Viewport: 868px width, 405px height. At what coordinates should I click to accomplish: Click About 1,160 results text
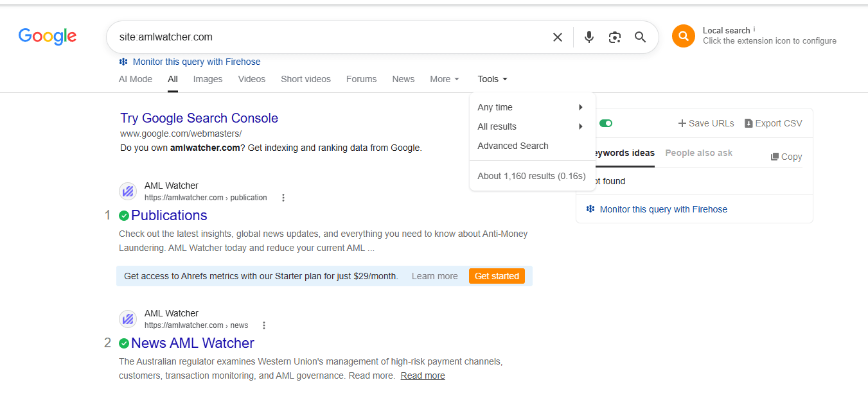[x=531, y=176]
